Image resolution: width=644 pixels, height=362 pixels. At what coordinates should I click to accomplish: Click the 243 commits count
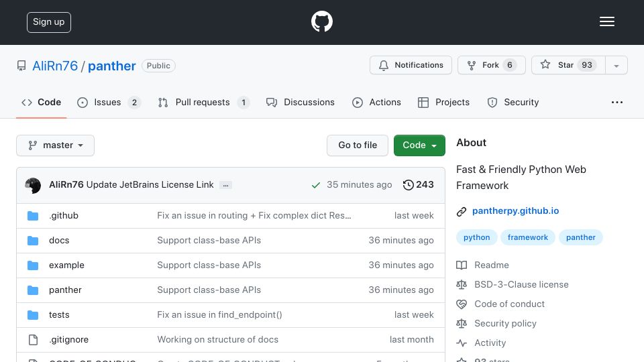click(x=425, y=185)
